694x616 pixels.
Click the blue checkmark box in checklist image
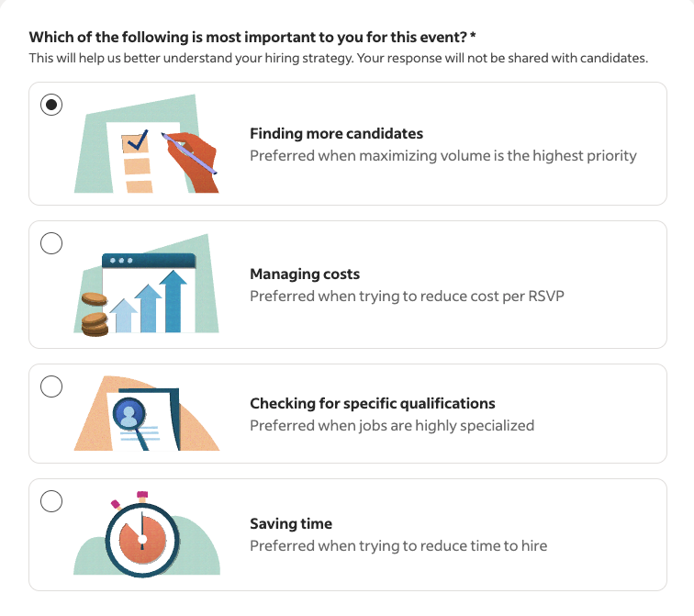(x=136, y=141)
